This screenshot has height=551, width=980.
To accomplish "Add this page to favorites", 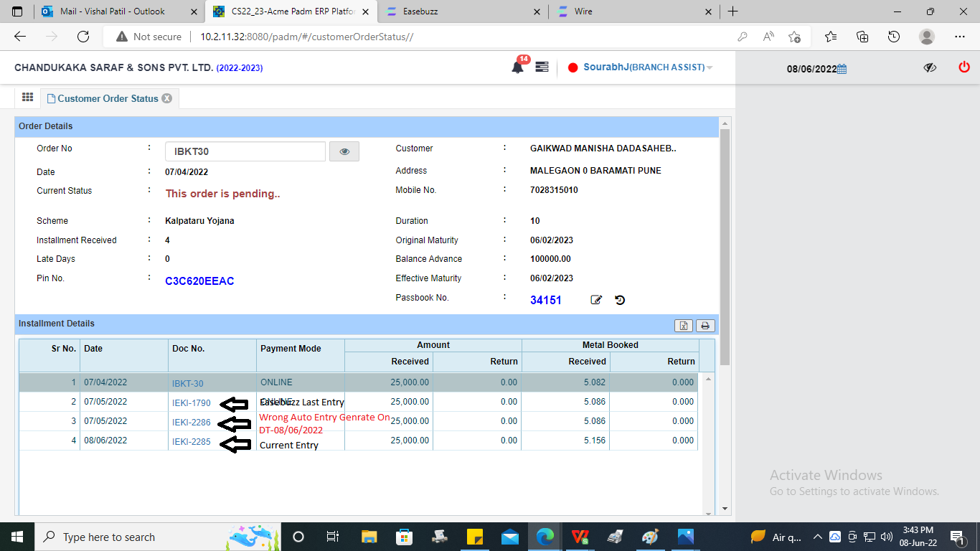I will pos(794,37).
